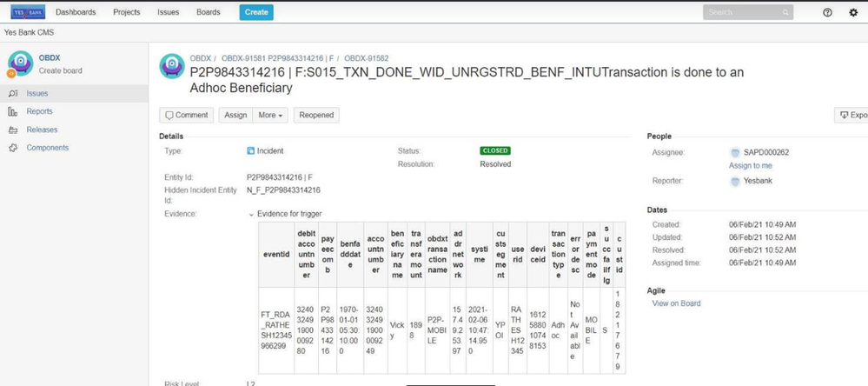868x386 pixels.
Task: Open the Projects menu
Action: [x=126, y=12]
